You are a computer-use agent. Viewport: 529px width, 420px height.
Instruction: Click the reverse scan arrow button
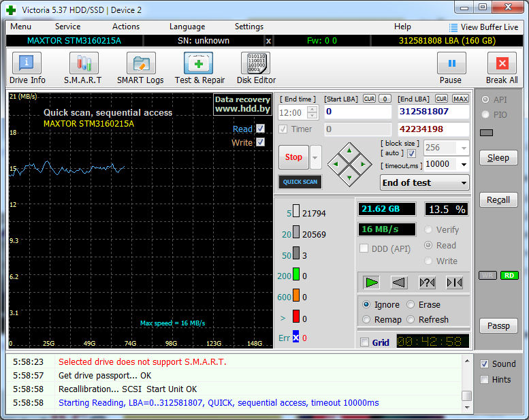(399, 282)
